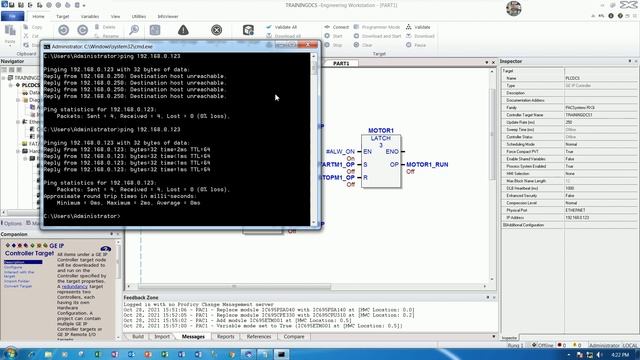Select the PLCDCS target in Navigator

[x=31, y=85]
